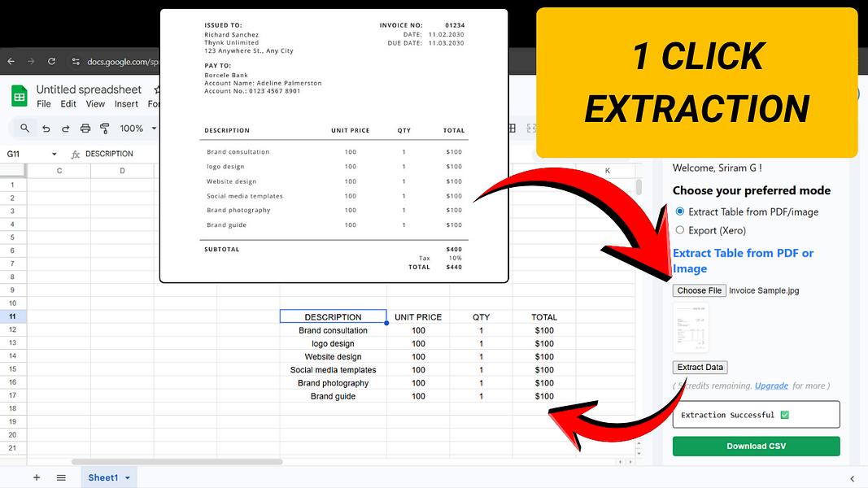Click the search menus magnifier icon

25,129
